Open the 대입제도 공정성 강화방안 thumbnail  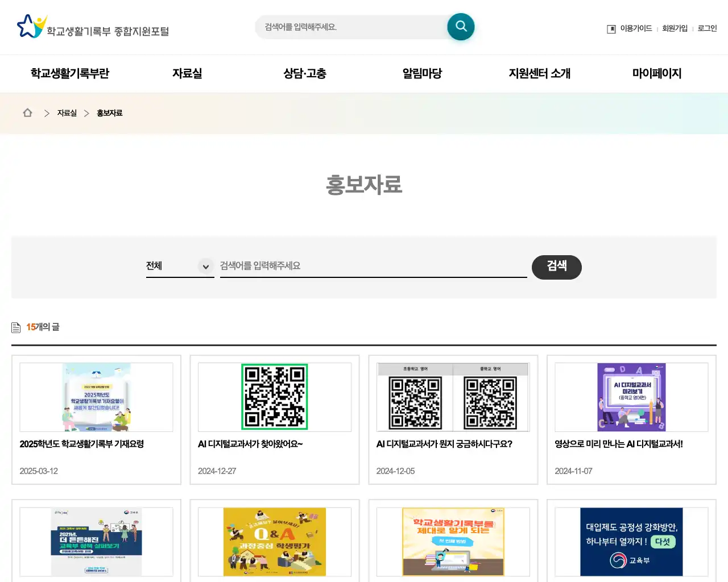(631, 542)
